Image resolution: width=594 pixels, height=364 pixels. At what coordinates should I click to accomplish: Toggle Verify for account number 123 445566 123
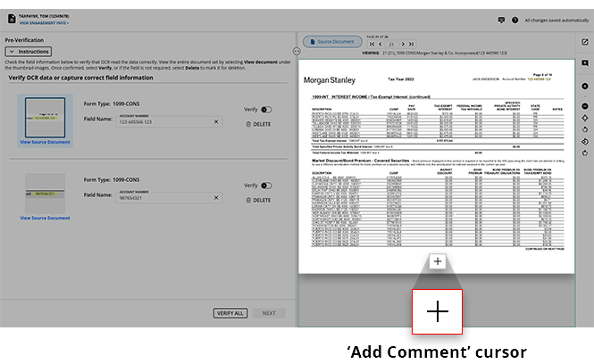pyautogui.click(x=266, y=110)
